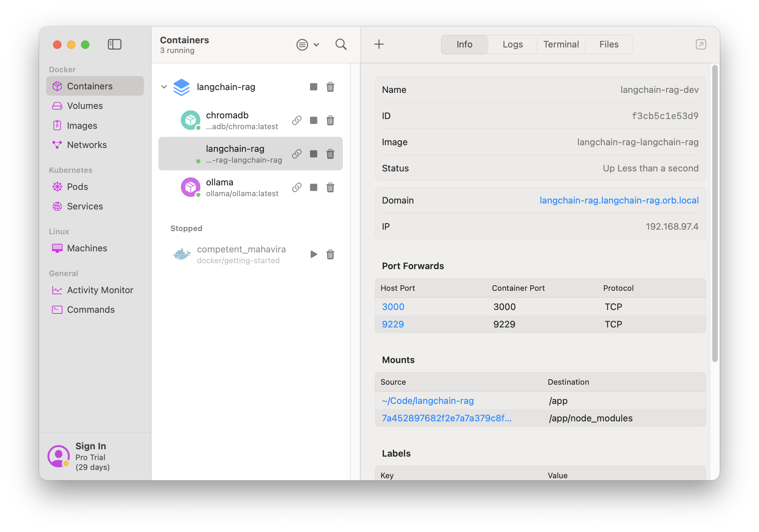
Task: Click the info panel vertical scrollbar
Action: coord(715,213)
